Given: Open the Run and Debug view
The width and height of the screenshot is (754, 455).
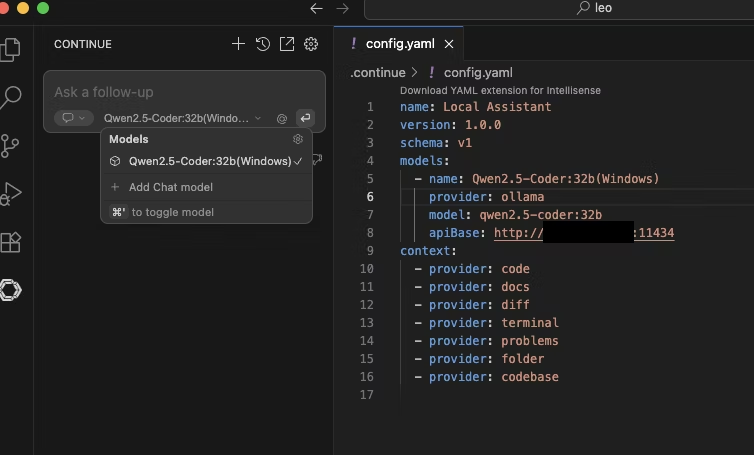Looking at the screenshot, I should (11, 193).
